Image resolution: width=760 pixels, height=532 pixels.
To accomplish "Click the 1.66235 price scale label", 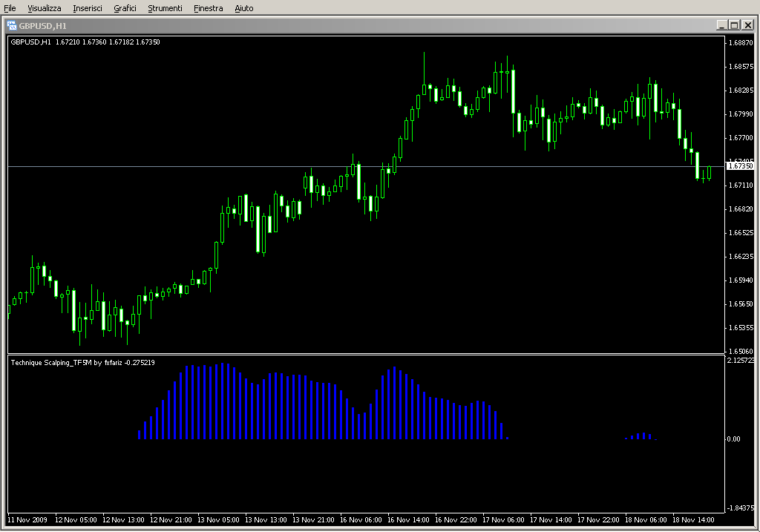I will pyautogui.click(x=741, y=256).
